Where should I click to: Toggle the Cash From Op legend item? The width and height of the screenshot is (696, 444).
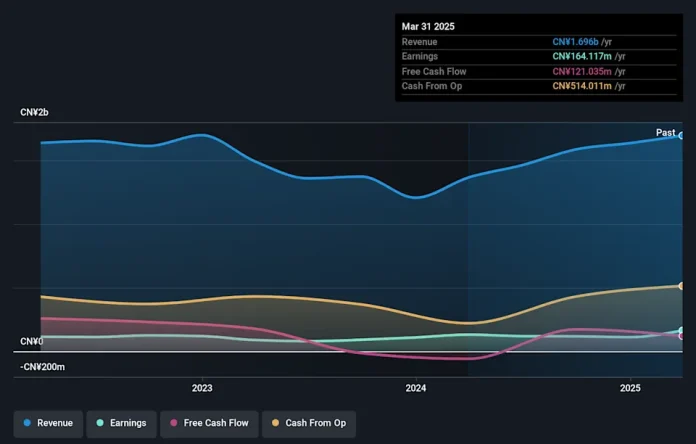click(x=309, y=423)
